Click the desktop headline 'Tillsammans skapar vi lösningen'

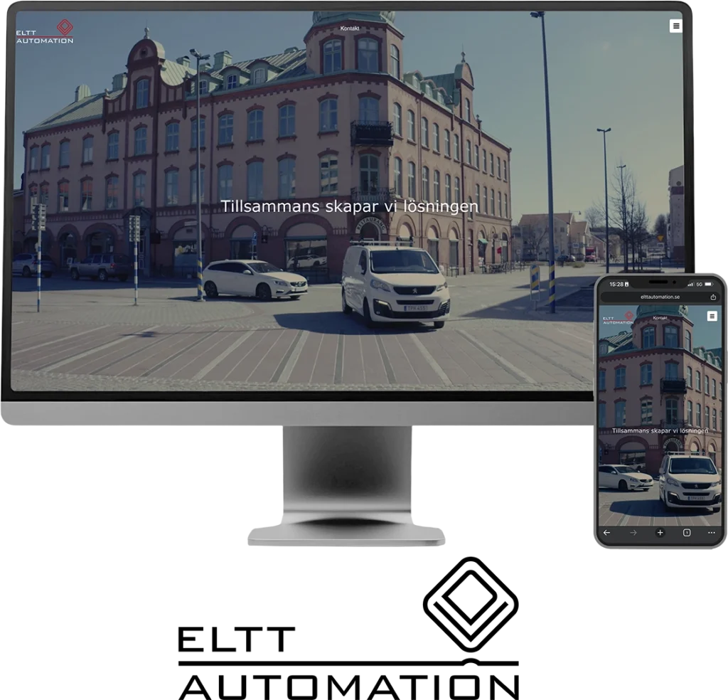pyautogui.click(x=349, y=206)
